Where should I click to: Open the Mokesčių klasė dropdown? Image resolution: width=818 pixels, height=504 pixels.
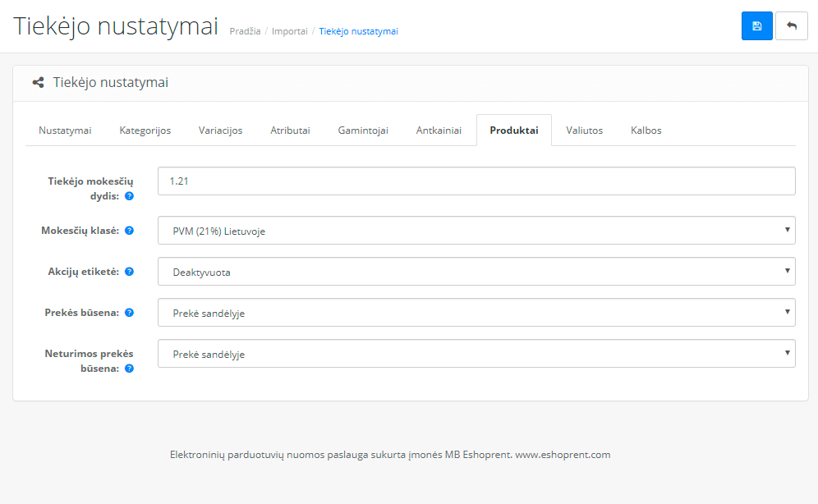(x=476, y=231)
